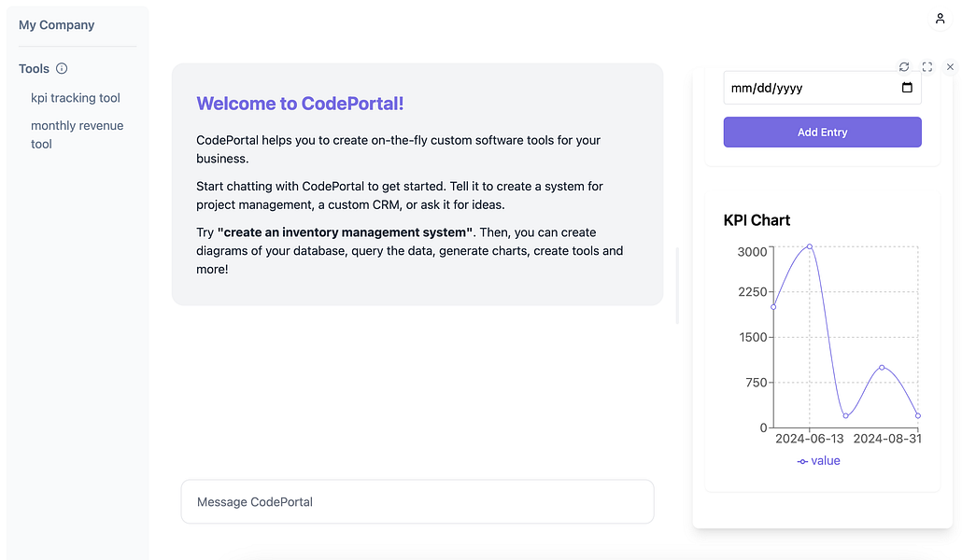962x560 pixels.
Task: Open the user account menu
Action: (941, 18)
